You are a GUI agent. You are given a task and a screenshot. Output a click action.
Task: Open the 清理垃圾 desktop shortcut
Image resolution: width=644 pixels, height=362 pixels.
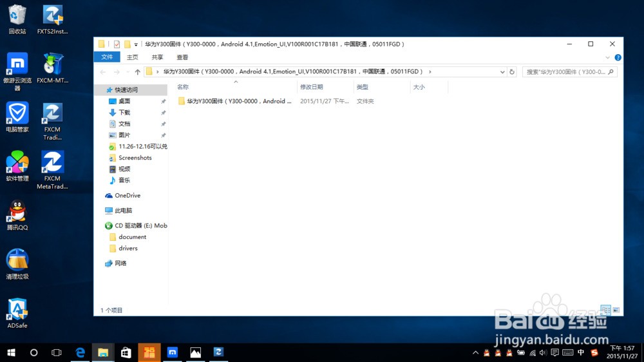click(x=17, y=264)
